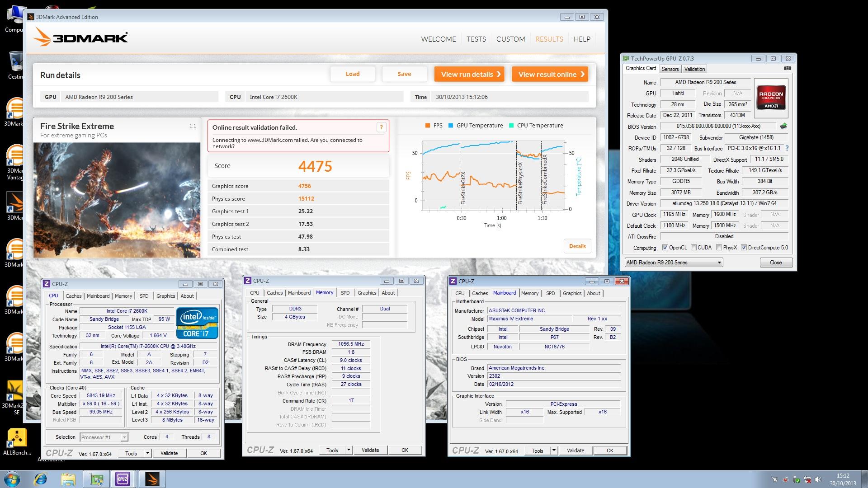Open the HELP tab in 3DMark
The image size is (868, 488).
(582, 39)
